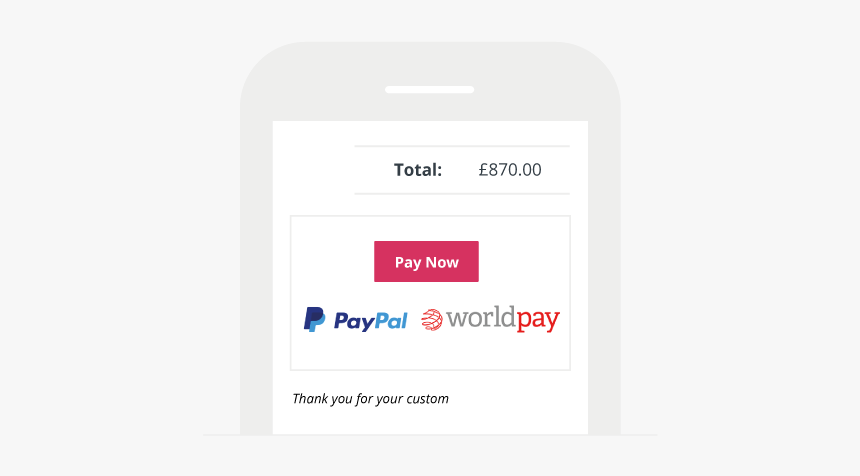Click the word 'Now' on the pink button

coord(442,262)
